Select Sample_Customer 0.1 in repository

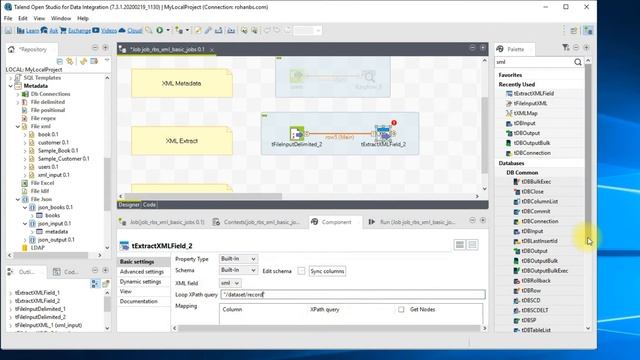(63, 159)
